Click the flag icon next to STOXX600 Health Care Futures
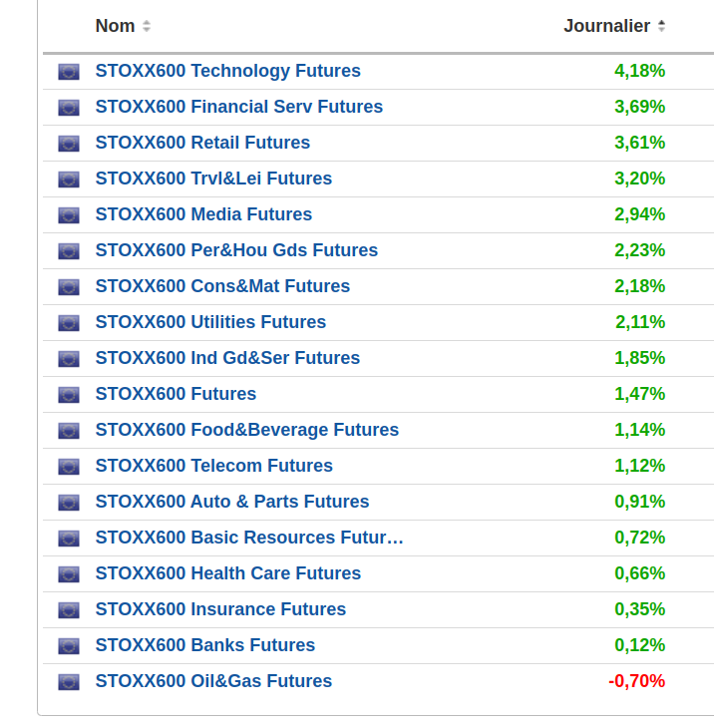Image resolution: width=714 pixels, height=728 pixels. 68,574
